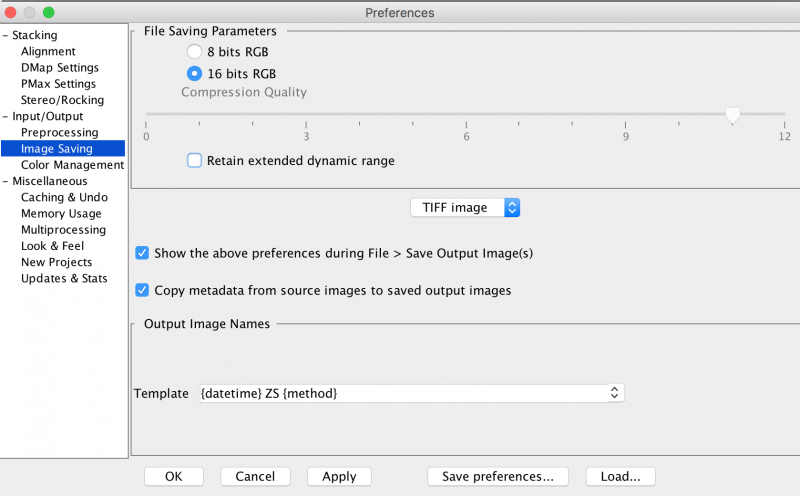
Task: Open Memory Usage preferences
Action: 61,214
